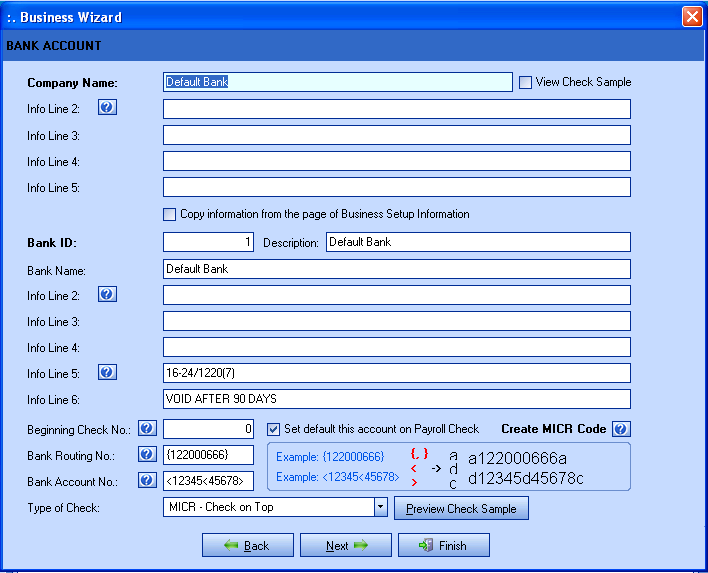The image size is (708, 573).
Task: Go to previous page with Back button
Action: pyautogui.click(x=247, y=545)
